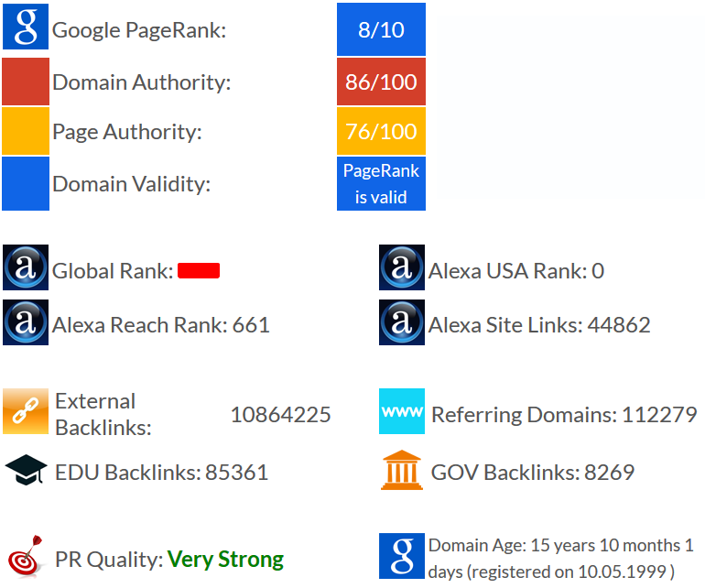Viewport: 705px width, 588px height.
Task: Click the blue Domain Validity color square
Action: tap(26, 183)
